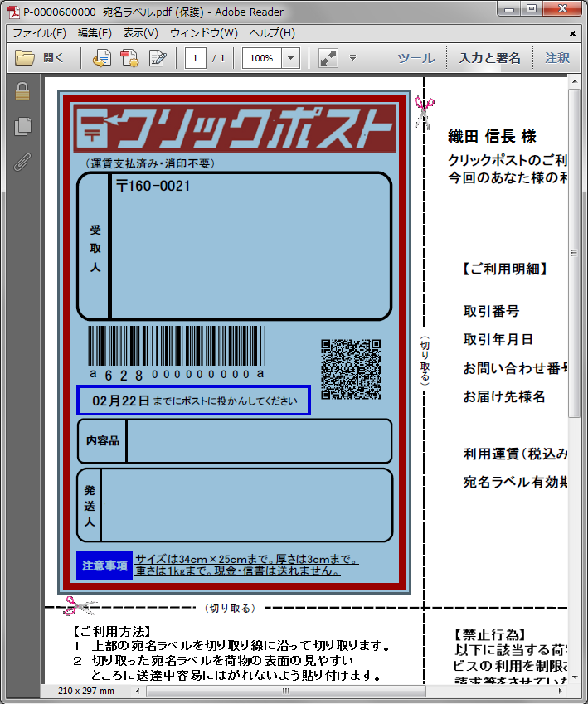Click the horizontal scrollbar thumb
The height and width of the screenshot is (704, 588).
[285, 691]
